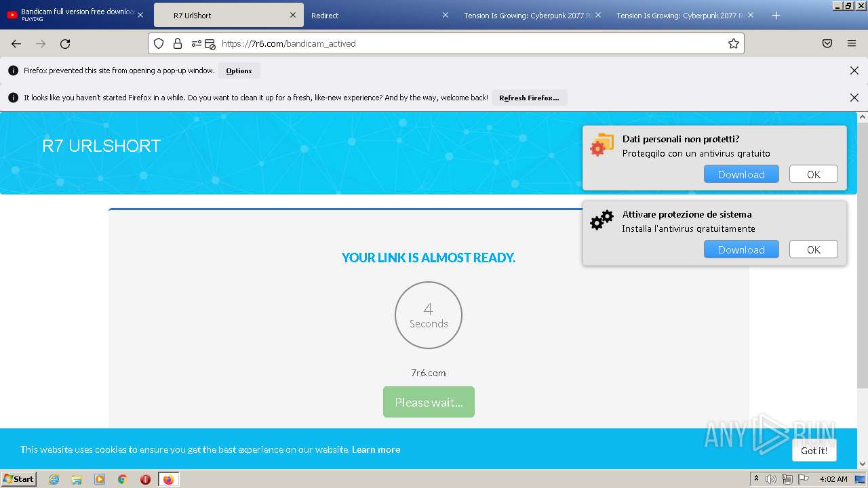Open the Learn more cookie link
868x488 pixels.
[x=376, y=449]
